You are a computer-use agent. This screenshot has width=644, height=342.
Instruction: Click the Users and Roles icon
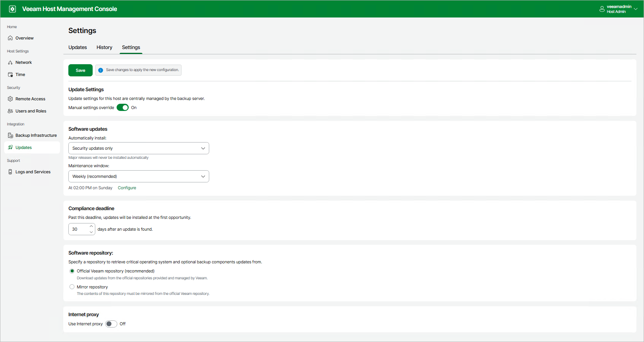tap(10, 111)
